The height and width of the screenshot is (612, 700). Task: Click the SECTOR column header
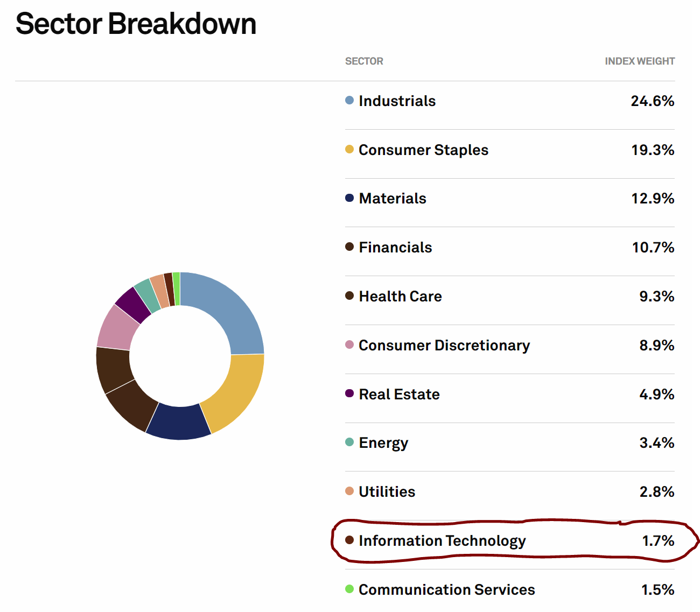[364, 61]
